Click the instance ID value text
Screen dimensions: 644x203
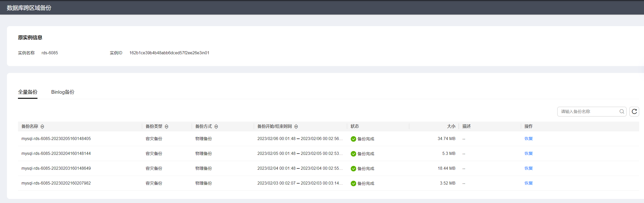point(169,53)
